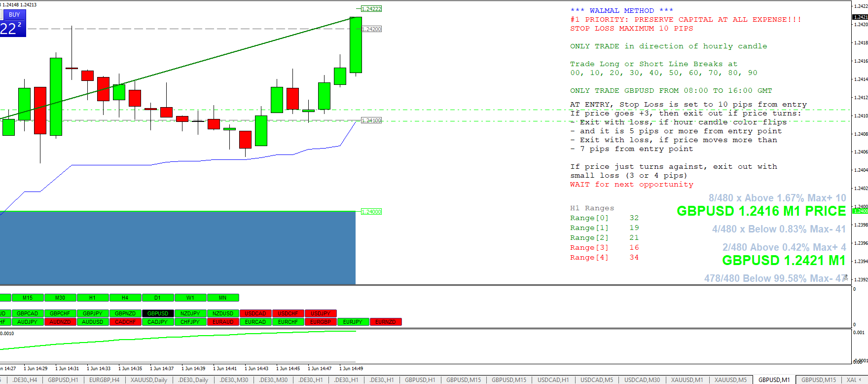Open the XAUUSD,Daily chart tab
The height and width of the screenshot is (384, 868).
149,380
